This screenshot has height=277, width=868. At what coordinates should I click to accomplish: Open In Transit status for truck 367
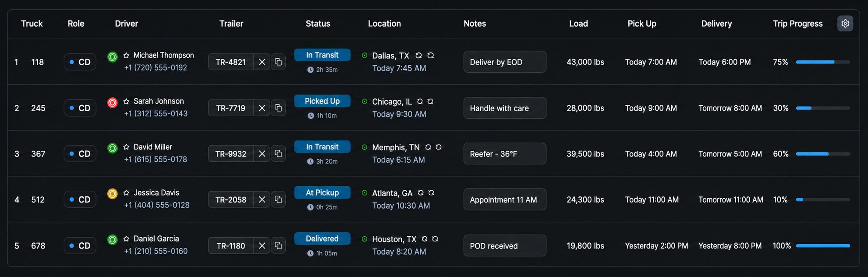(322, 146)
